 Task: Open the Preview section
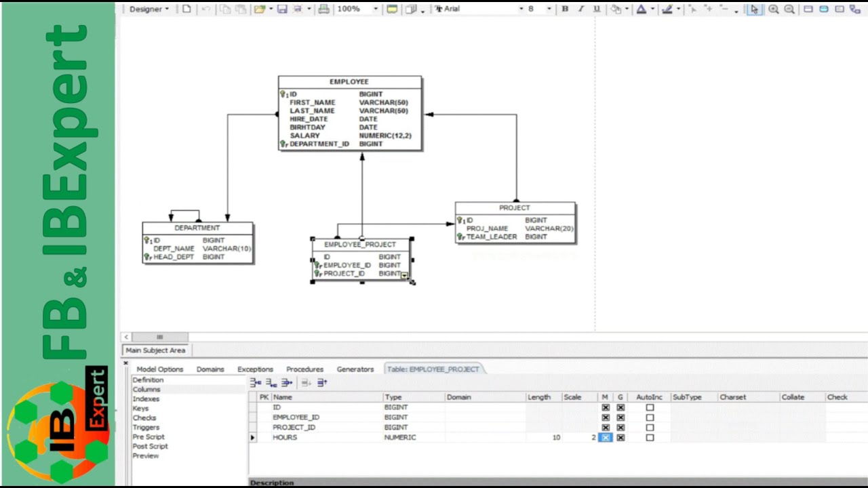click(145, 456)
